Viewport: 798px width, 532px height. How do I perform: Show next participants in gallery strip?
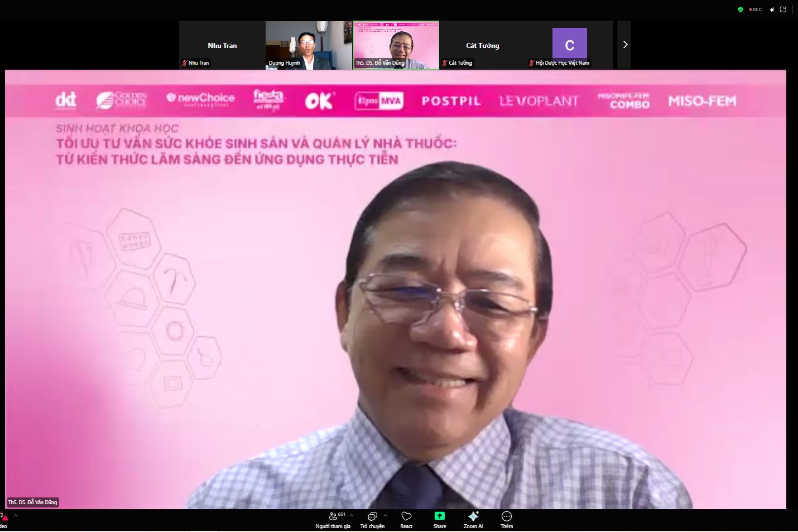(624, 45)
